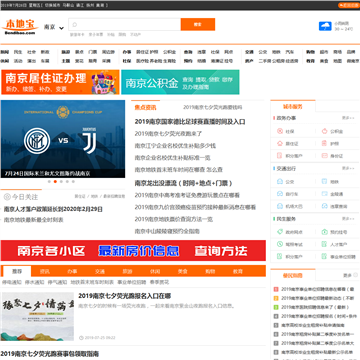Click the 金陵通 card icon

tap(325, 194)
